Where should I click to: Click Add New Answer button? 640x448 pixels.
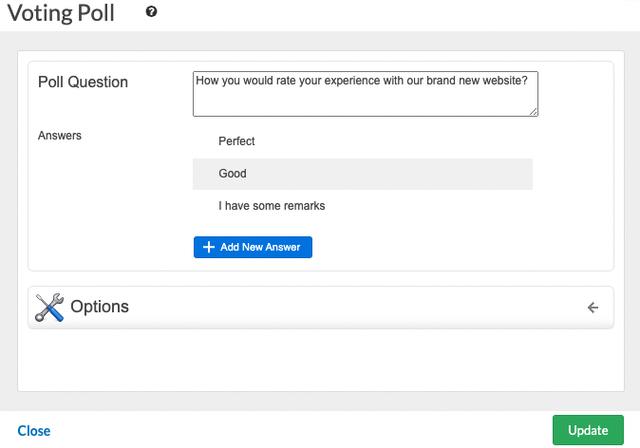pos(253,247)
